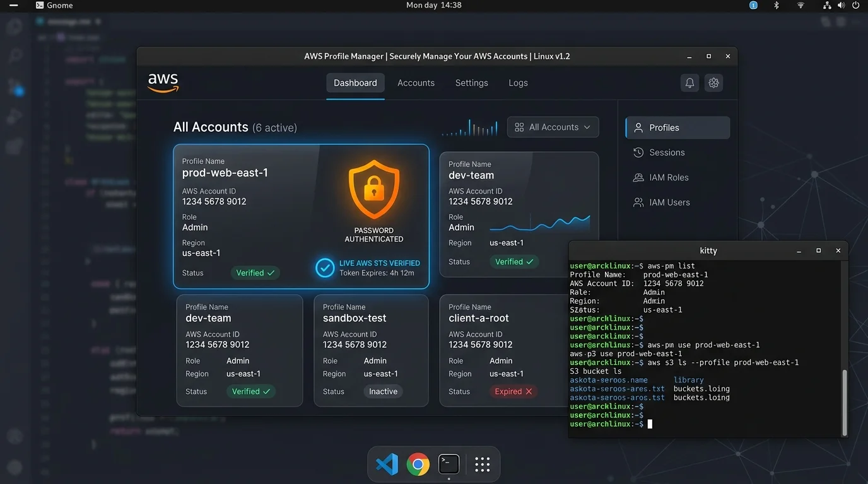Expand the All Accounts filter dropdown
This screenshot has width=868, height=484.
pyautogui.click(x=553, y=127)
